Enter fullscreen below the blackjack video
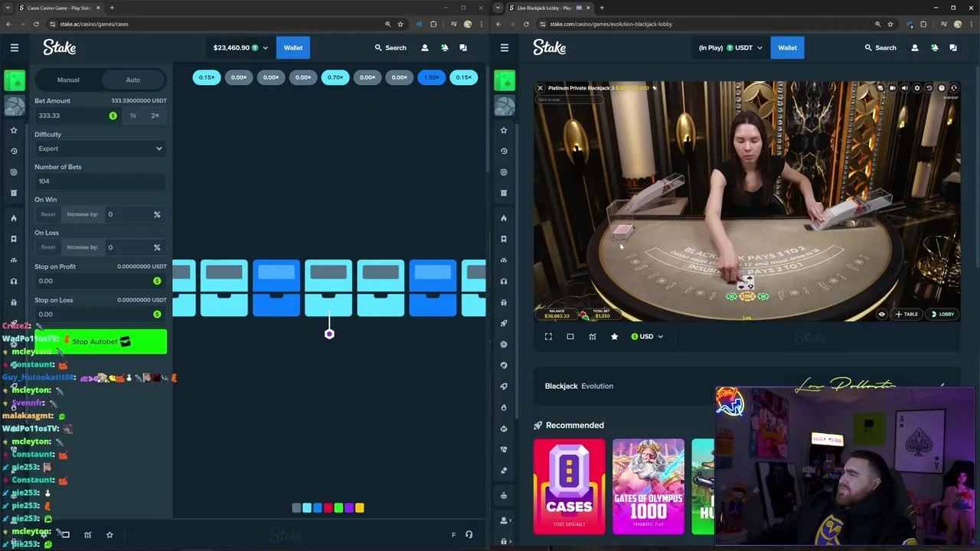 tap(548, 337)
